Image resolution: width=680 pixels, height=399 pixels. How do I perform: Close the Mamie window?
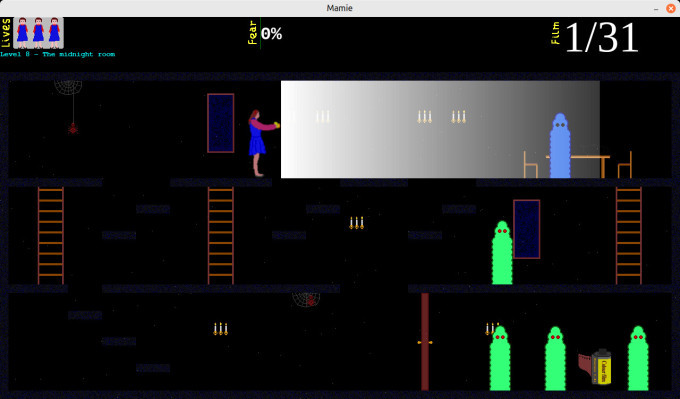tap(670, 8)
